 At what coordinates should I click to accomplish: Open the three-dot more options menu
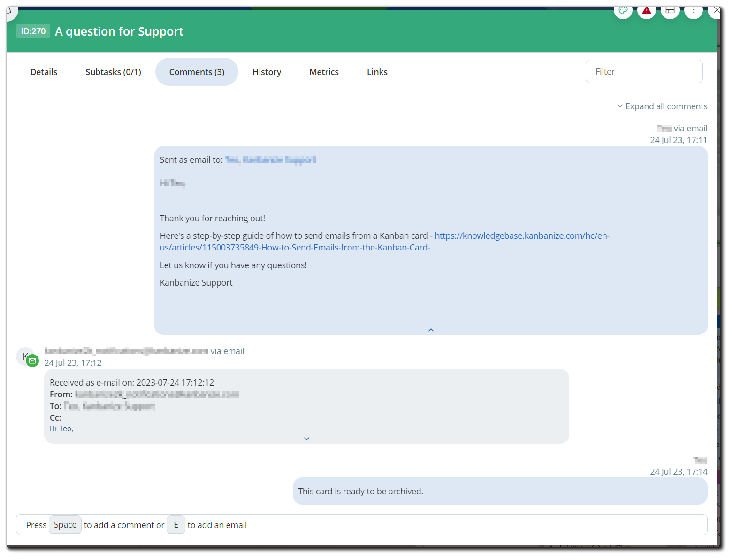[694, 10]
